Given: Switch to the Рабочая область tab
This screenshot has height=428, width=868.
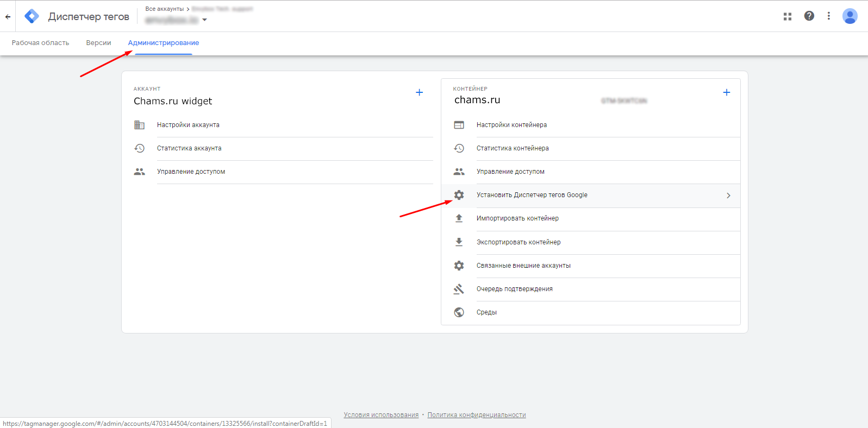Looking at the screenshot, I should coord(40,43).
